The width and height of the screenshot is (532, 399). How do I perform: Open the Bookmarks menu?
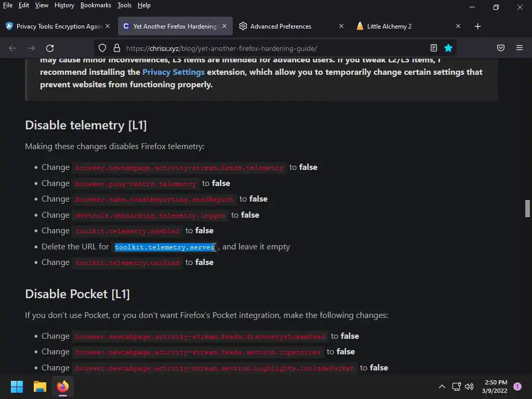coord(96,5)
